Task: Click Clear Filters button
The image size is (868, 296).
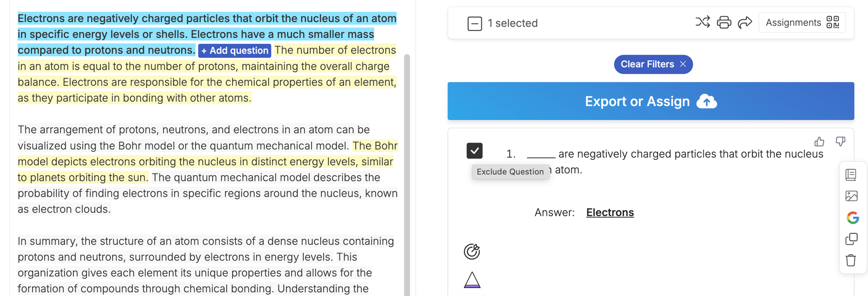Action: point(653,64)
